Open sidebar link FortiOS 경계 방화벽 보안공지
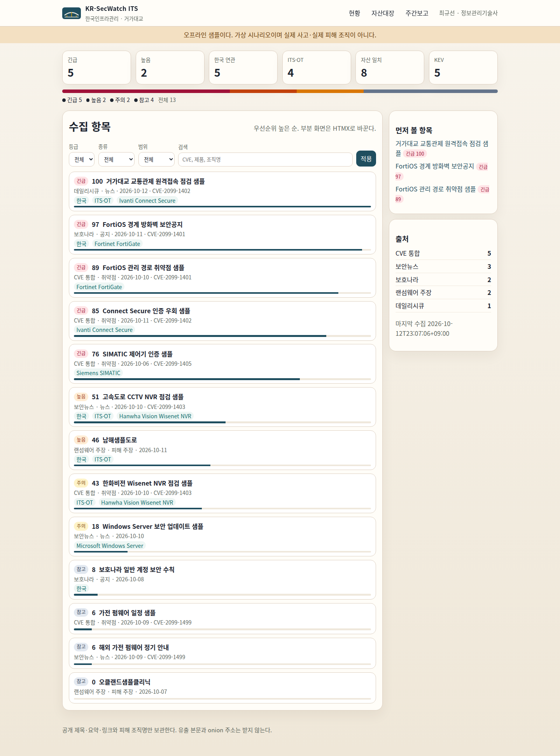The image size is (560, 756). (434, 166)
